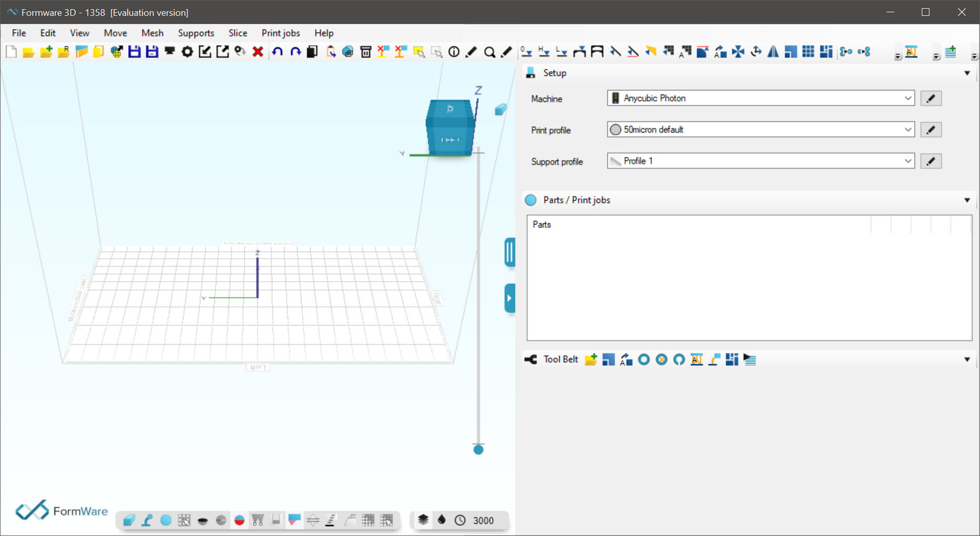This screenshot has height=536, width=980.
Task: Open the Print profile dropdown showing 50micron default
Action: pyautogui.click(x=761, y=130)
